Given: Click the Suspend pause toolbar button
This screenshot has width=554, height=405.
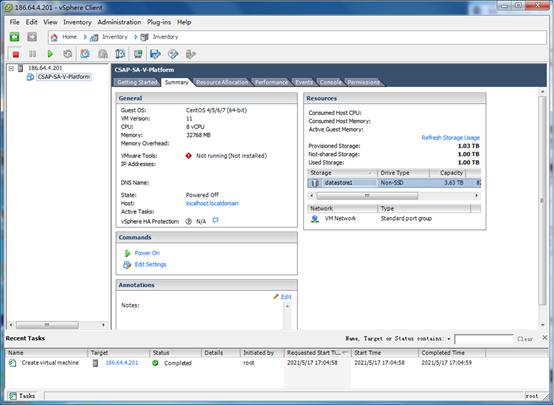Looking at the screenshot, I should click(33, 54).
